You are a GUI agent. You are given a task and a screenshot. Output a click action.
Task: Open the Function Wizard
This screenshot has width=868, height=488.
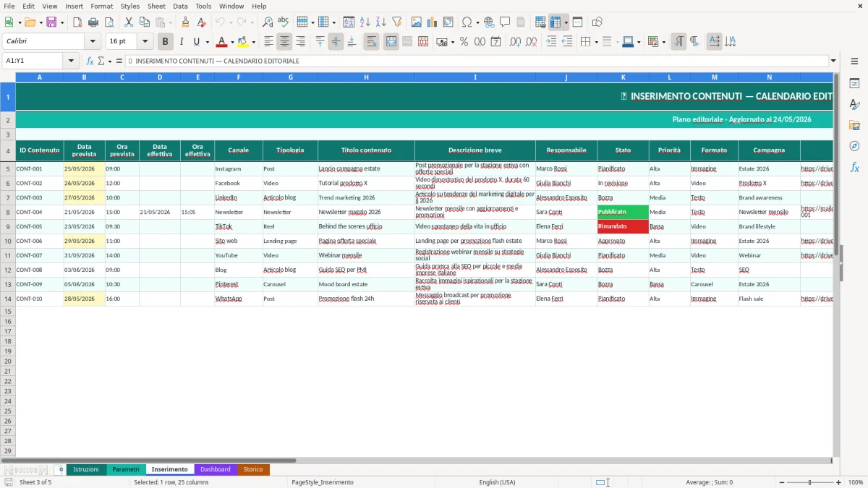[x=90, y=61]
